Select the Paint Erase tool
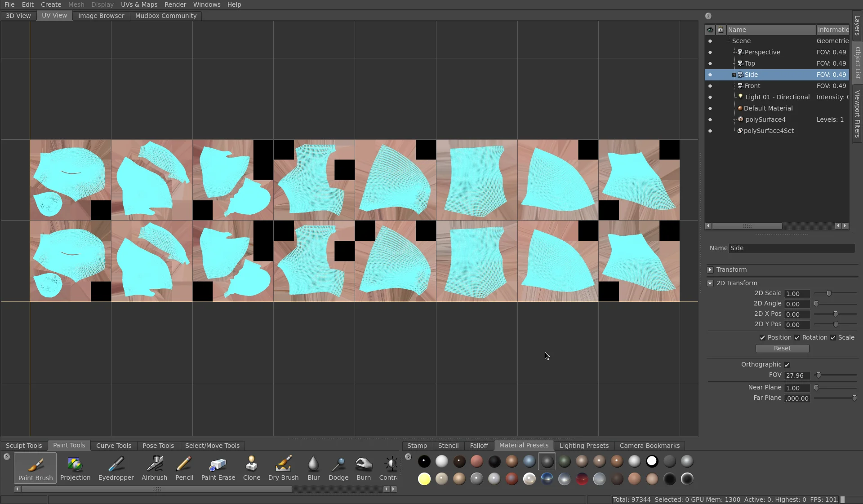This screenshot has height=504, width=863. 218,468
